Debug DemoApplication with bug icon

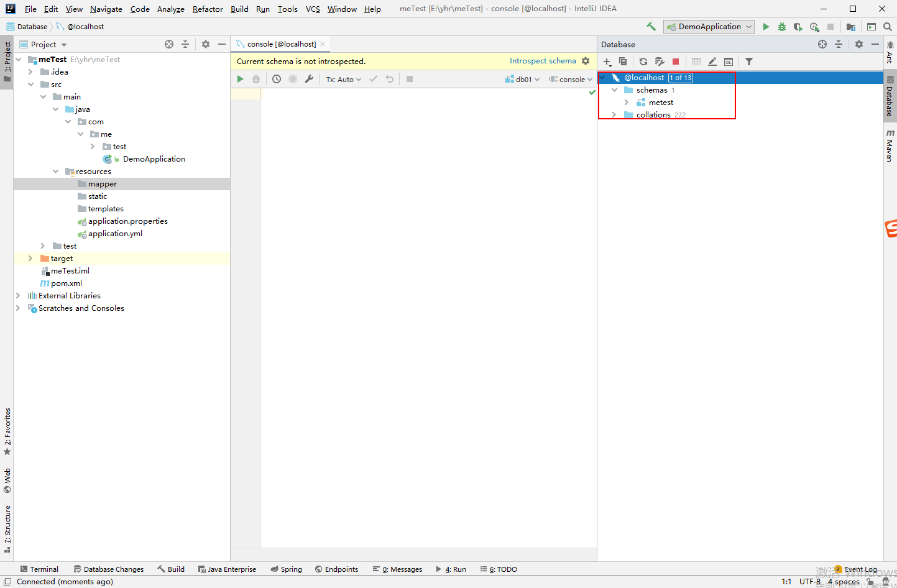point(782,27)
